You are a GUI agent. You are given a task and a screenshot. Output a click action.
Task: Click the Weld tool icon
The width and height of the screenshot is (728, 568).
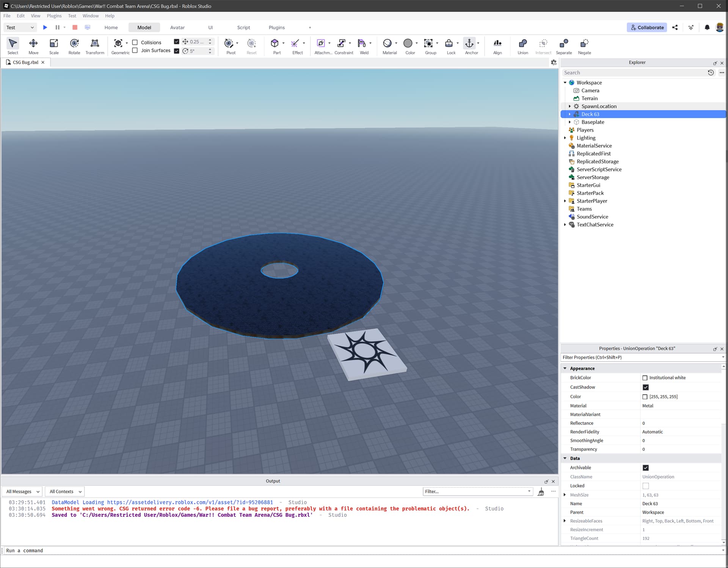362,43
